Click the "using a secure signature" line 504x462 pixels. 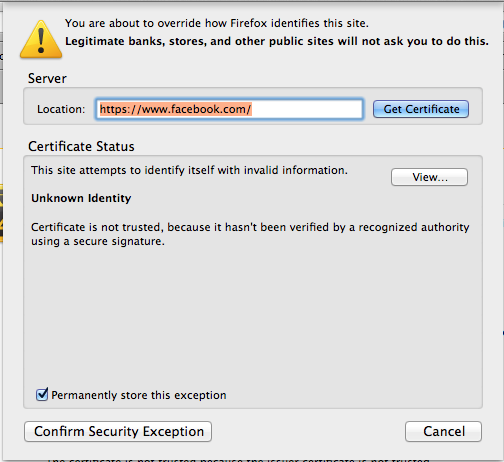click(x=98, y=241)
